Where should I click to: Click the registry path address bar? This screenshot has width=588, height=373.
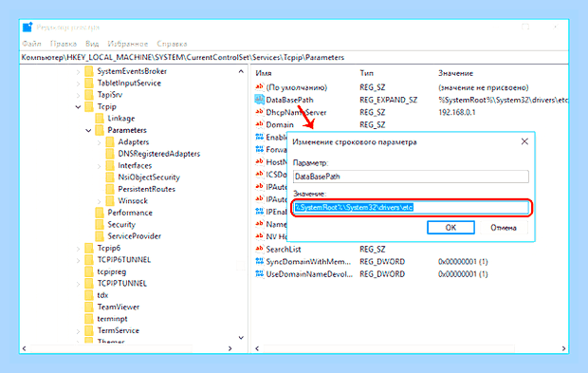[294, 57]
